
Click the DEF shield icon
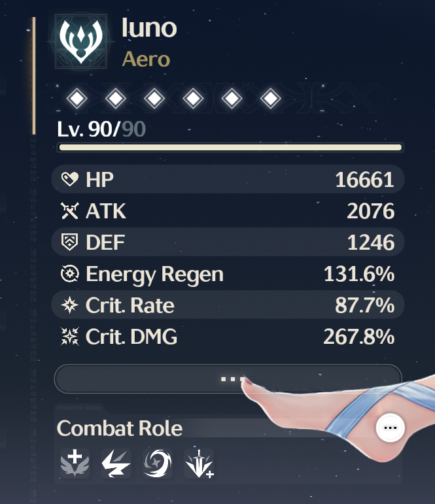pos(69,243)
